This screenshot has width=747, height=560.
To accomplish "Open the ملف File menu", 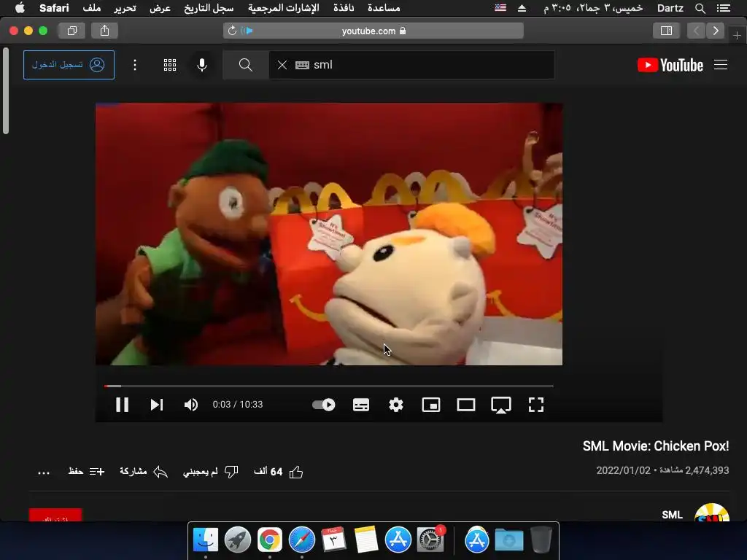I will (x=91, y=8).
